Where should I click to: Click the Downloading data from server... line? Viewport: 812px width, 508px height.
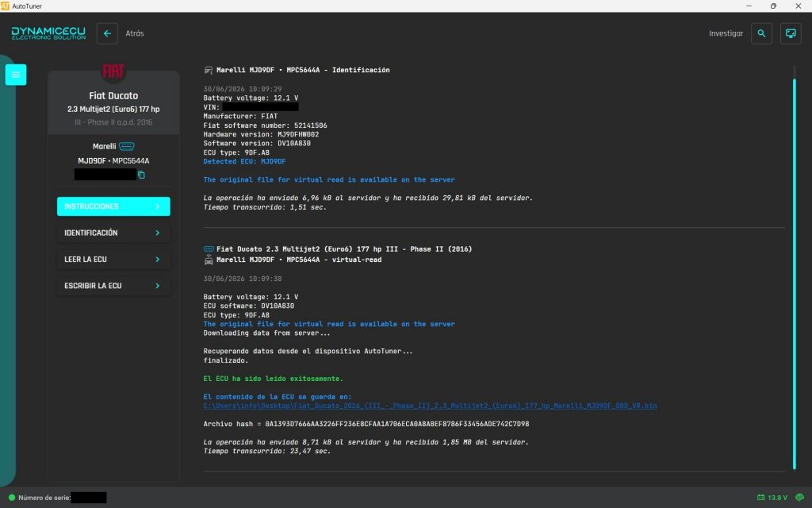coord(266,333)
